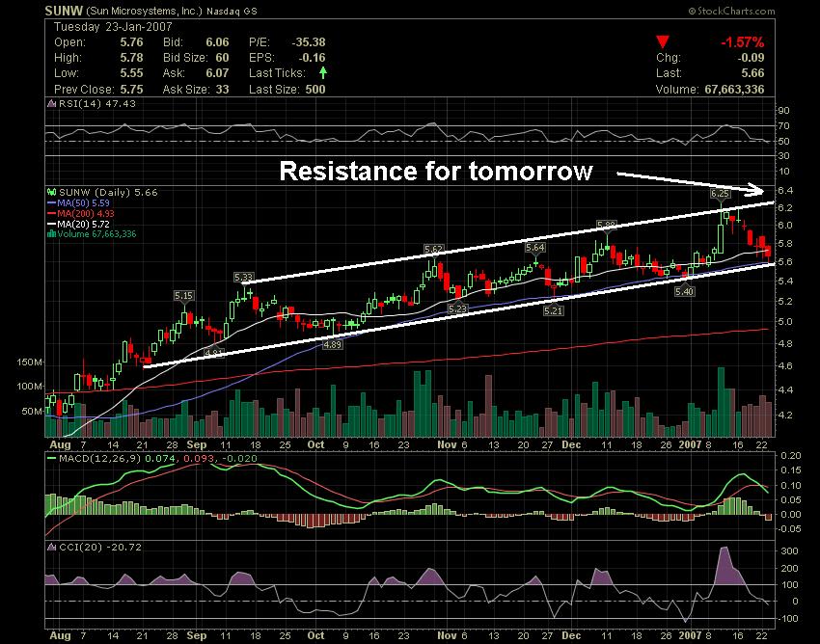The image size is (820, 644).
Task: Click the 5.23 low price label
Action: pyautogui.click(x=457, y=309)
